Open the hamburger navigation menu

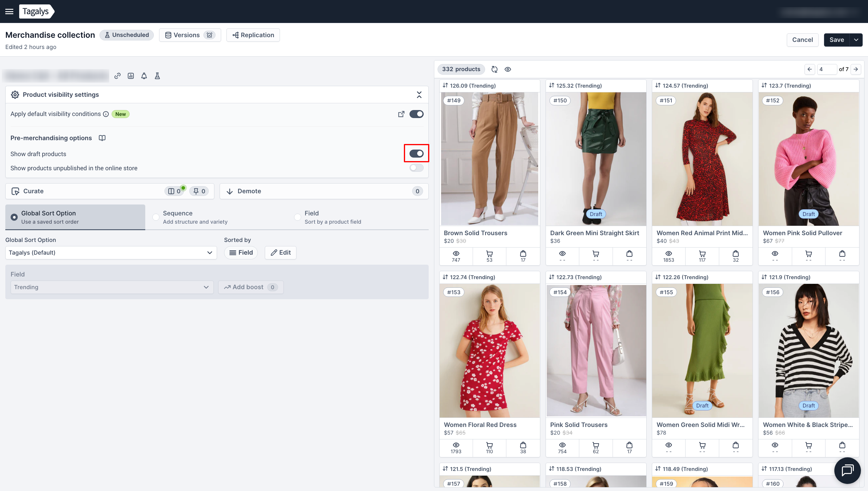[x=9, y=12]
